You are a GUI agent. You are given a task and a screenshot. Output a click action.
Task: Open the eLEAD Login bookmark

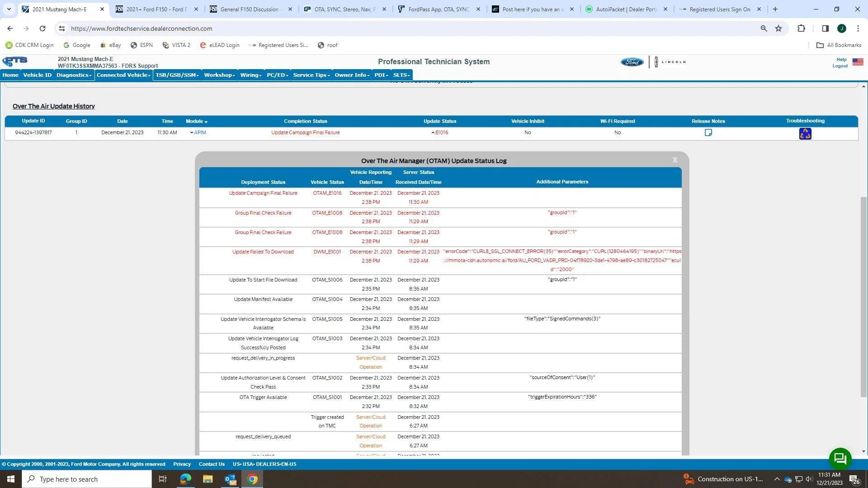pyautogui.click(x=220, y=45)
